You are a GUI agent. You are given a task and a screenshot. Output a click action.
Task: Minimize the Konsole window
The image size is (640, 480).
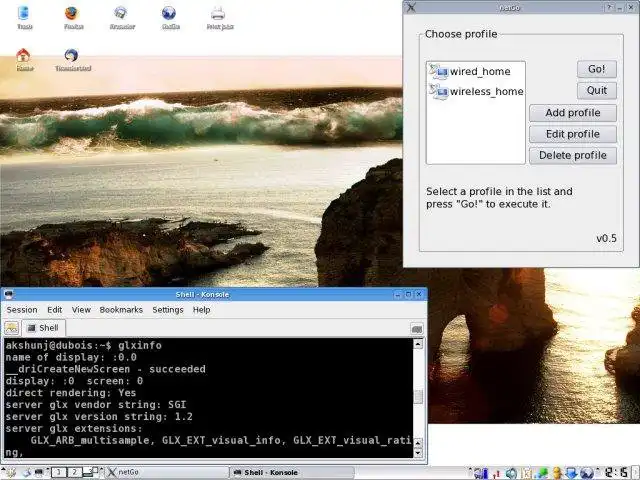tap(398, 294)
